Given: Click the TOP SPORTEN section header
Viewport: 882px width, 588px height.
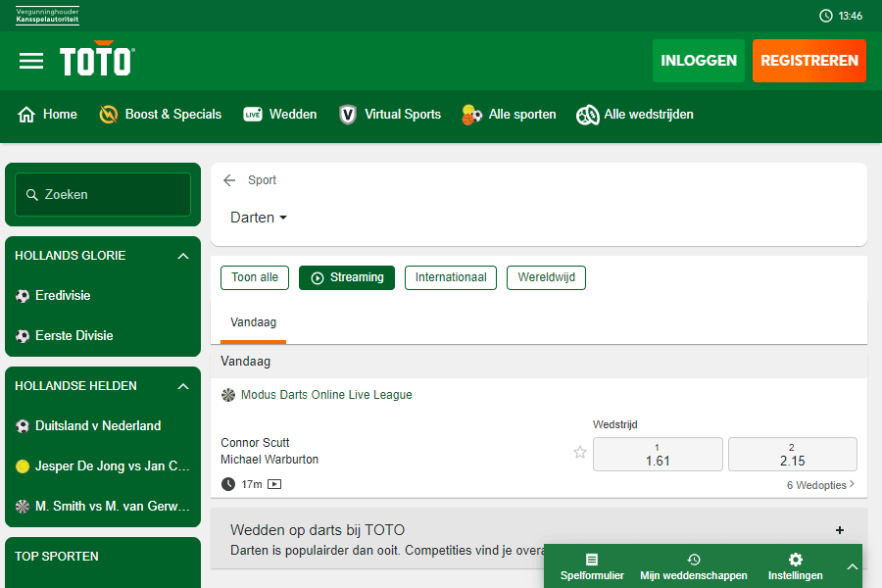Looking at the screenshot, I should coord(56,557).
